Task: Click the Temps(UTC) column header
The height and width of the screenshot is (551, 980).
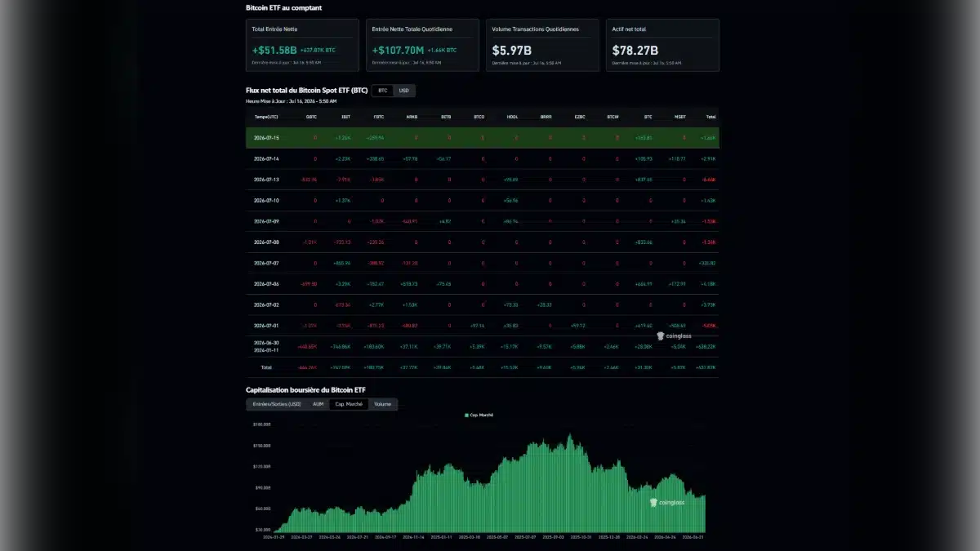Action: click(267, 117)
